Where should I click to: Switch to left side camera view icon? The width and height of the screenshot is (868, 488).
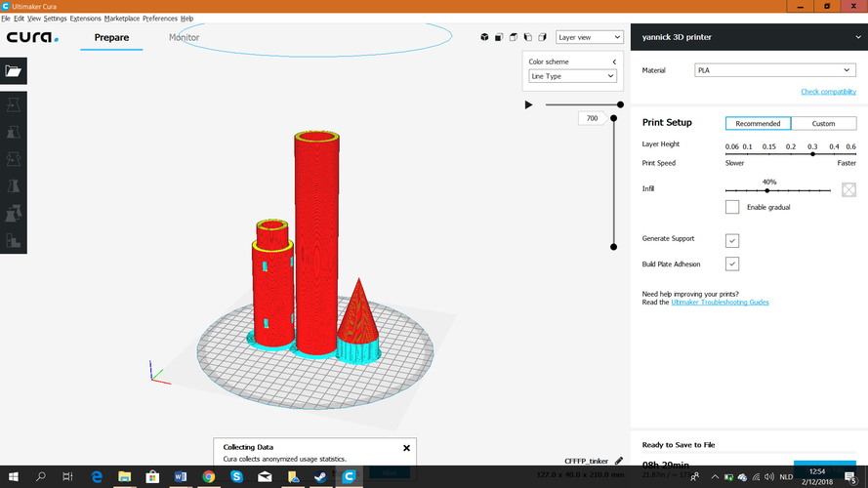[527, 37]
